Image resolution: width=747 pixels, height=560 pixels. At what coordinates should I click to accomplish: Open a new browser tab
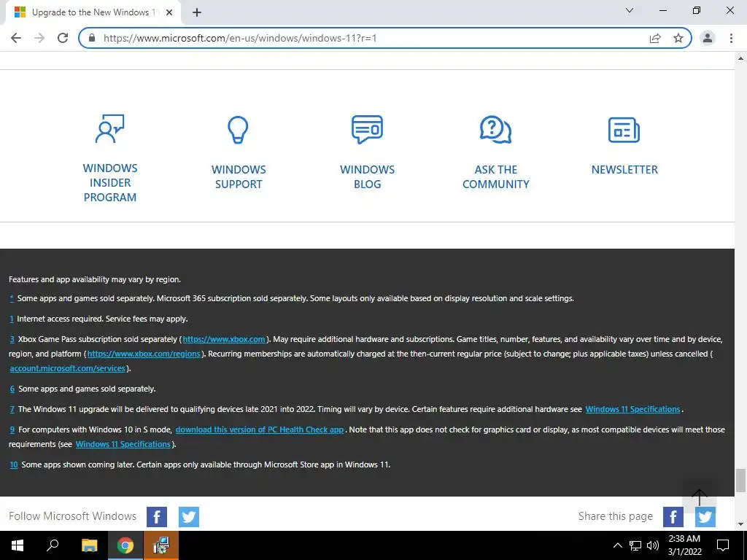click(x=197, y=12)
